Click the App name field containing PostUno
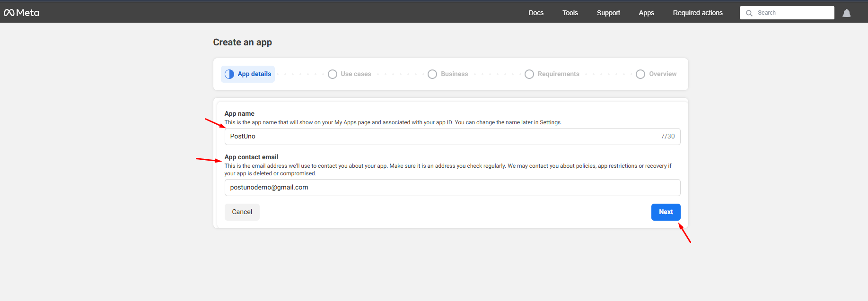The height and width of the screenshot is (301, 868). [440, 137]
